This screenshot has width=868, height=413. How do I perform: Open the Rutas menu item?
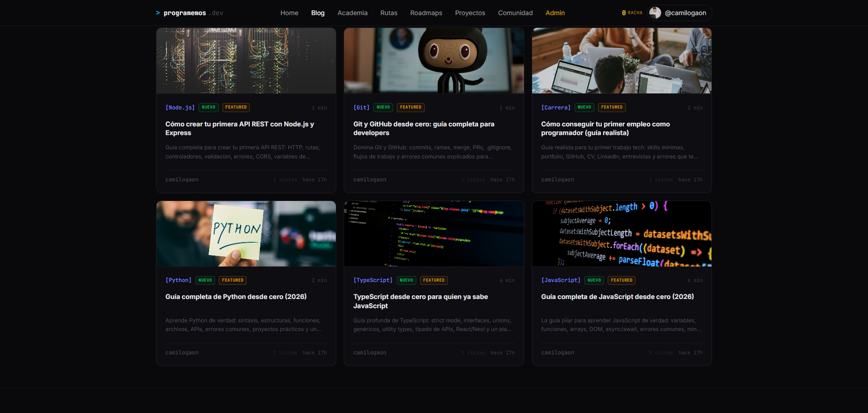[x=389, y=13]
